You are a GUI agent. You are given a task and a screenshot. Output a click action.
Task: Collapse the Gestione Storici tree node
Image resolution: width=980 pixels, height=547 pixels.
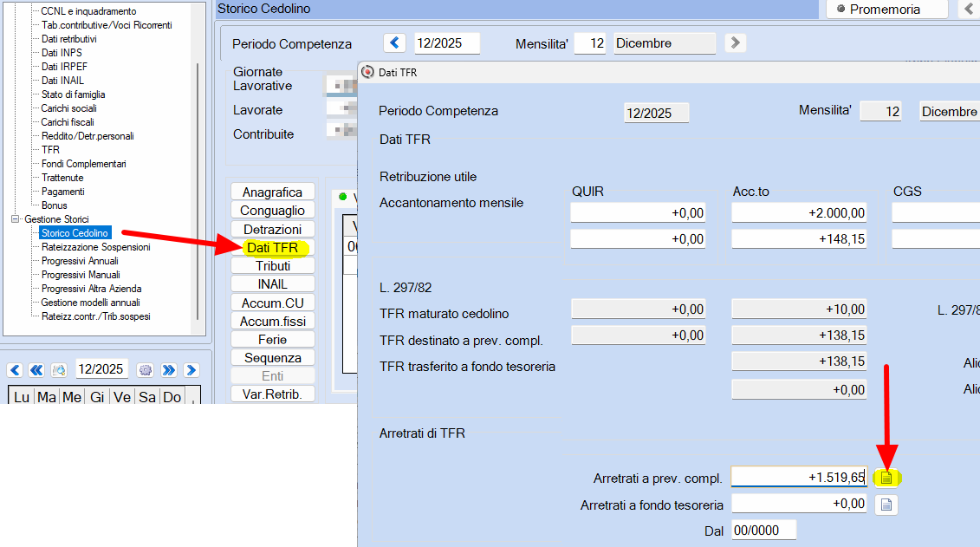(15, 218)
